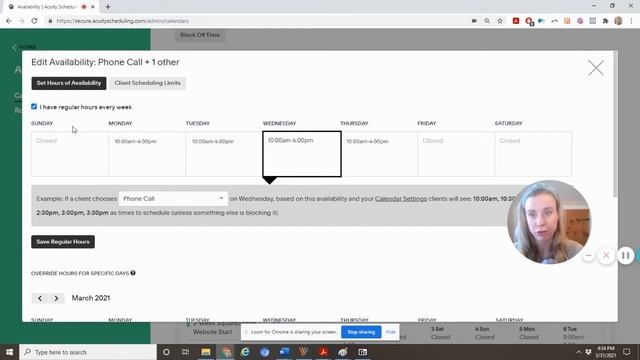Click the Type here to search box
Viewport: 640px width, 360px height.
tap(88, 352)
